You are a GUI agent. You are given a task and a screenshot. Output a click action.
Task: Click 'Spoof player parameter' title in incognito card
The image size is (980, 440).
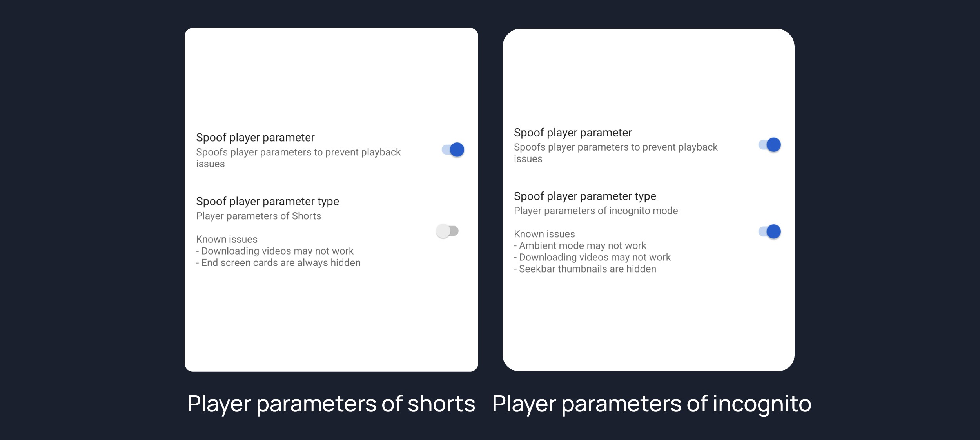(573, 133)
